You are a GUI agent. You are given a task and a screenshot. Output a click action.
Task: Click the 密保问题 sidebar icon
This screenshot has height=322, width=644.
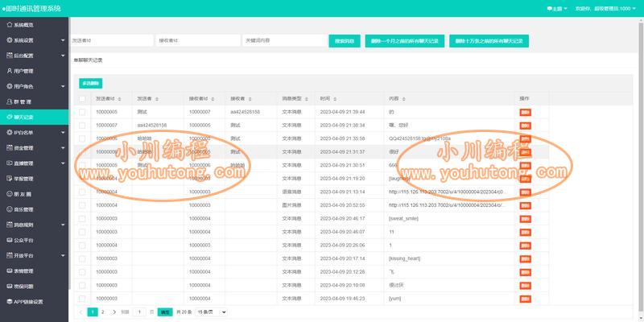pyautogui.click(x=10, y=287)
